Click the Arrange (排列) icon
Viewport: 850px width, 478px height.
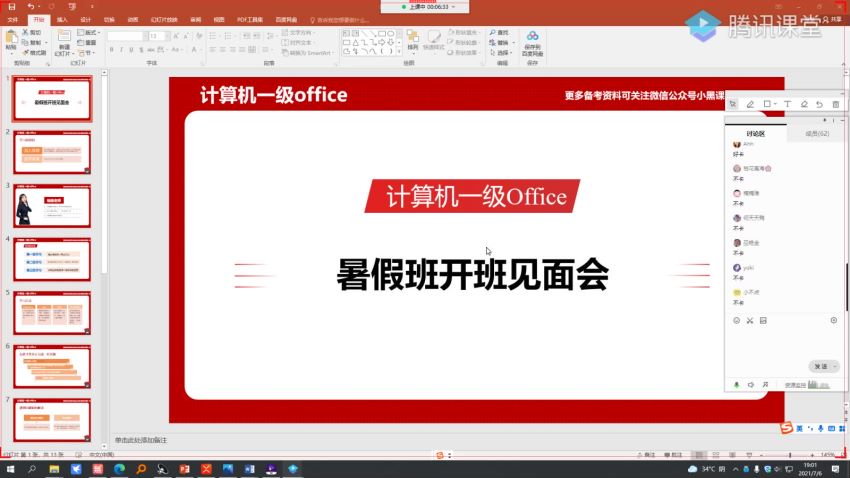point(413,37)
